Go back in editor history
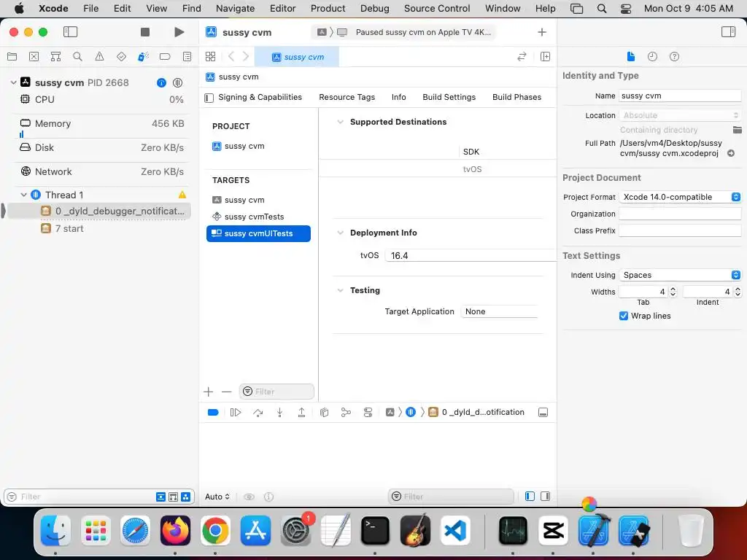 (x=231, y=57)
